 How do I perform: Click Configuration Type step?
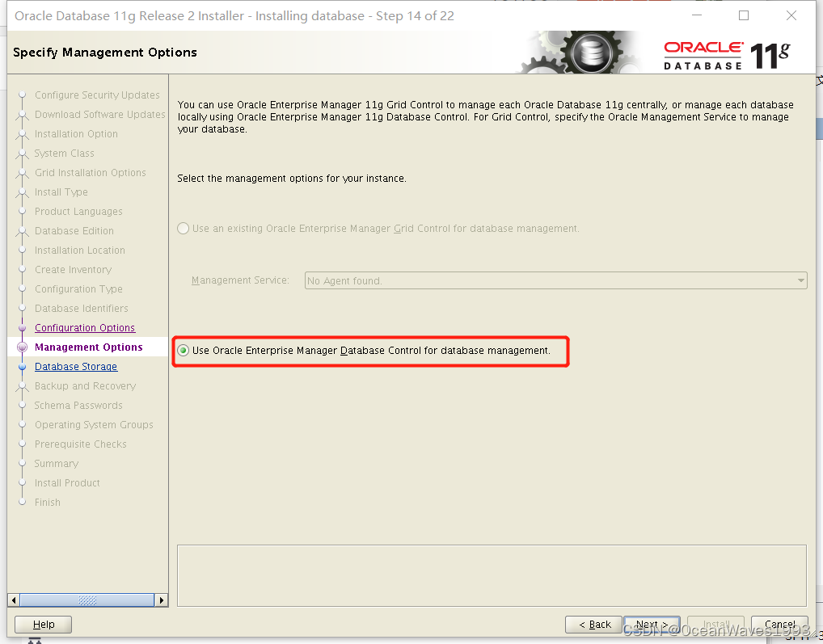(x=78, y=289)
